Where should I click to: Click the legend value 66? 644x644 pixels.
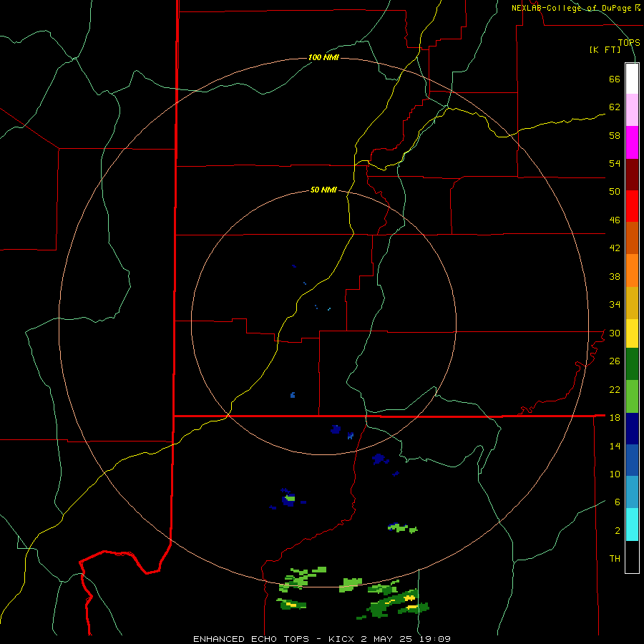[x=615, y=79]
